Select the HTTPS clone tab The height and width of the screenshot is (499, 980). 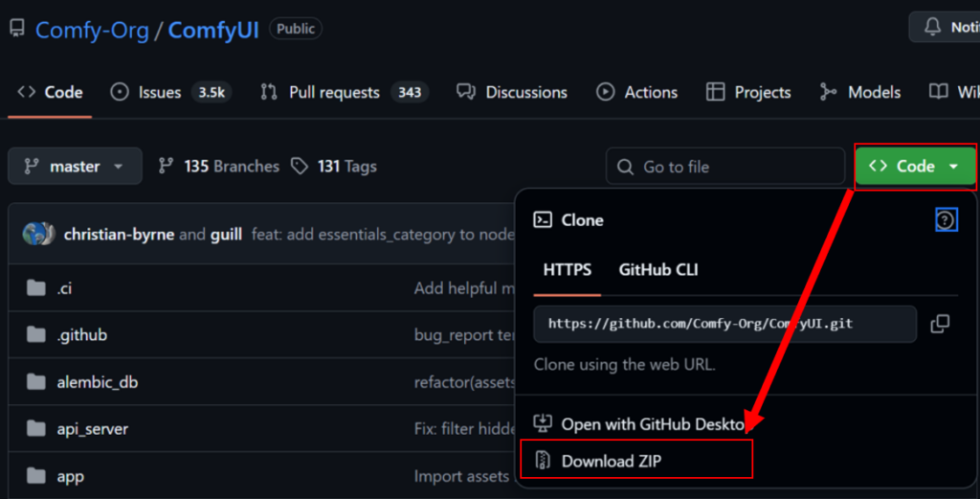tap(567, 270)
